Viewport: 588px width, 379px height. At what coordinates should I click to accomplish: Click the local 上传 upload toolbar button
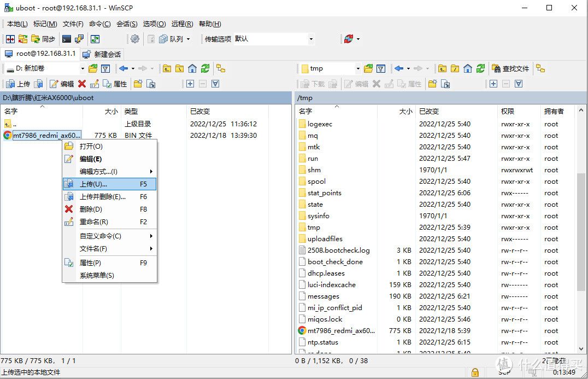point(19,84)
